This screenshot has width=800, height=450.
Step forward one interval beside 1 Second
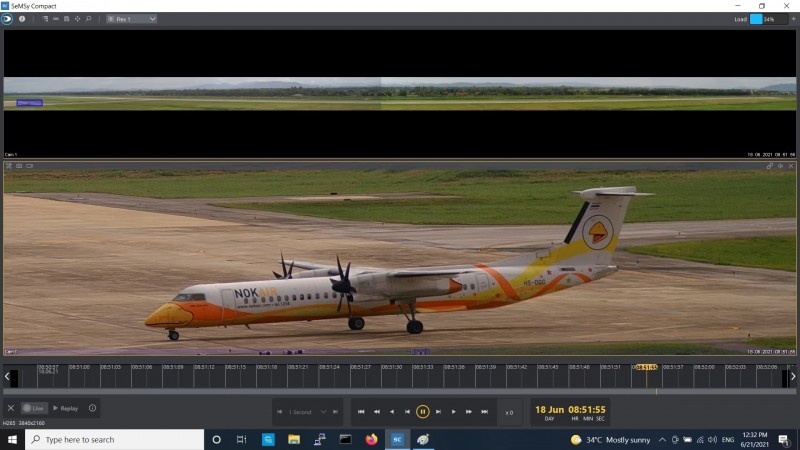click(335, 412)
